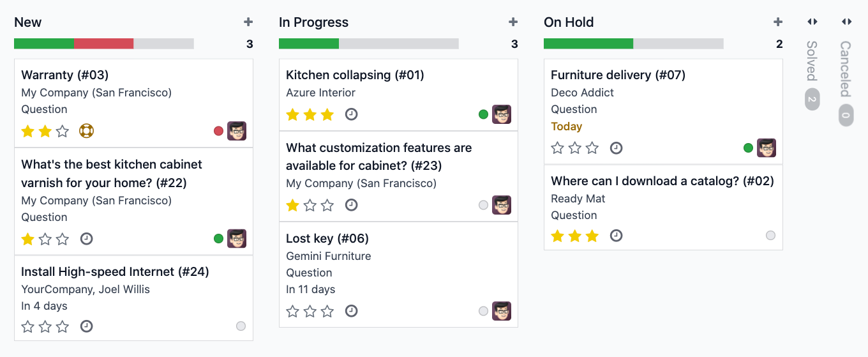868x357 pixels.
Task: Toggle red kanban state dot on Warranty card
Action: click(218, 131)
